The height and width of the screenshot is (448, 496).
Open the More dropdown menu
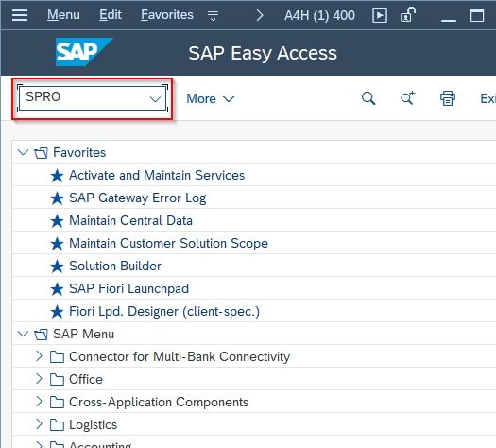pyautogui.click(x=210, y=98)
